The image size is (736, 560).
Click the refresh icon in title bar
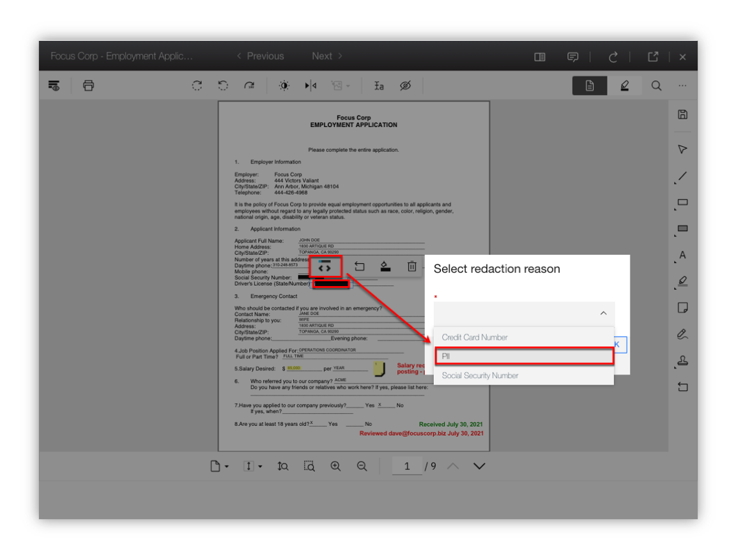click(x=613, y=57)
